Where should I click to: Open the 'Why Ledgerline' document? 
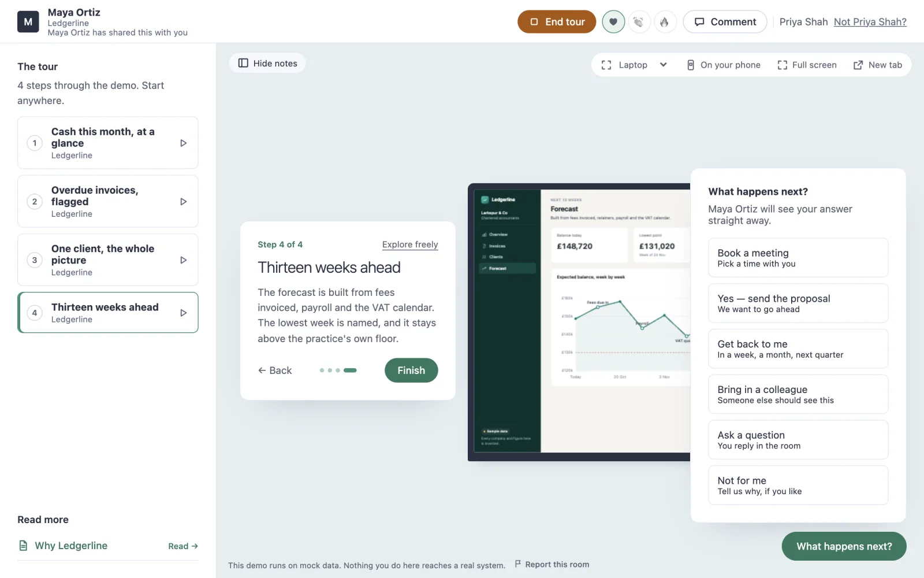[71, 546]
